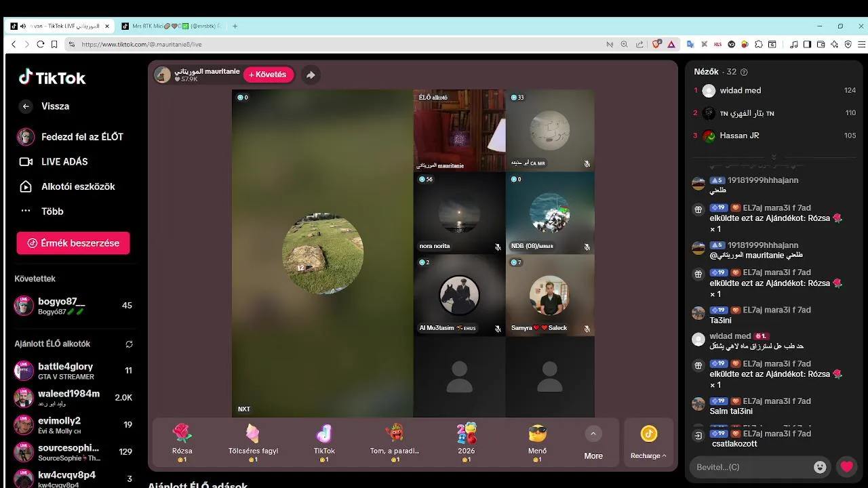This screenshot has width=868, height=488.
Task: Toggle mute on nora norita's tile
Action: pyautogui.click(x=498, y=247)
